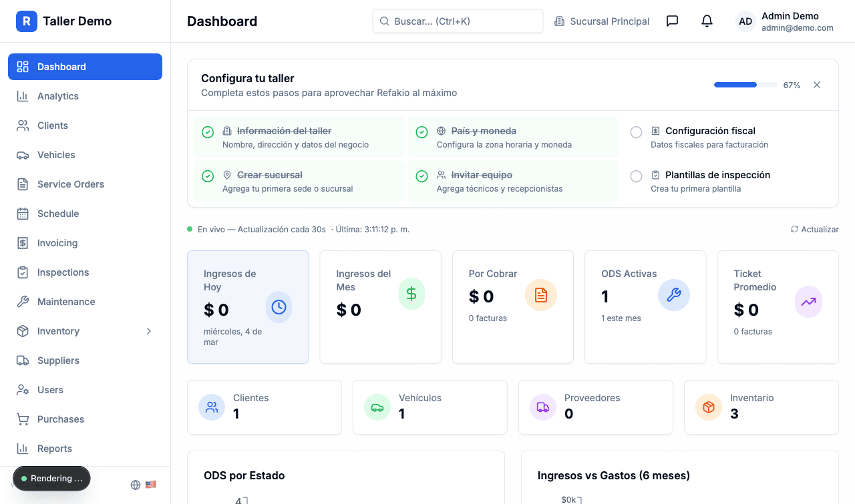This screenshot has height=504, width=855.
Task: Click the AD user avatar
Action: pos(745,21)
